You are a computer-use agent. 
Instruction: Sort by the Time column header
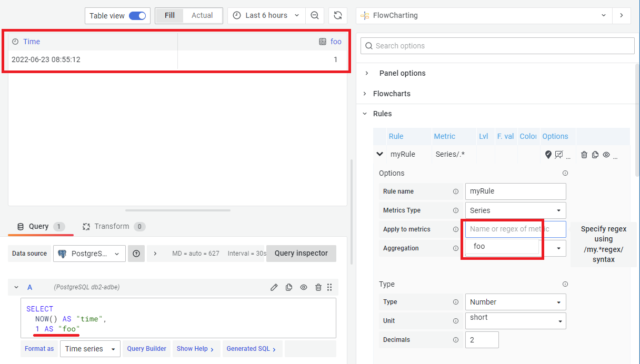(x=32, y=42)
